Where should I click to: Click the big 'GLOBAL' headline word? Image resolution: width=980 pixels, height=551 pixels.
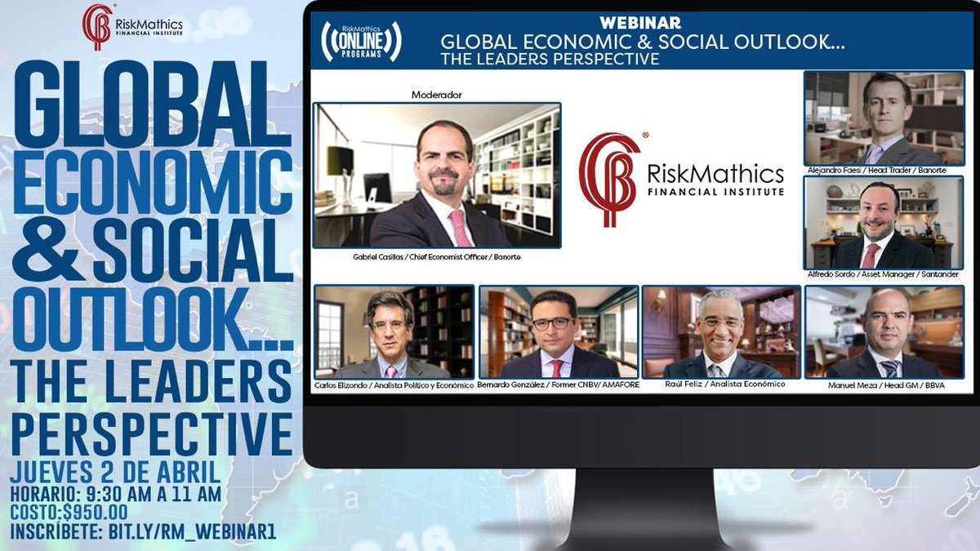pos(140,104)
